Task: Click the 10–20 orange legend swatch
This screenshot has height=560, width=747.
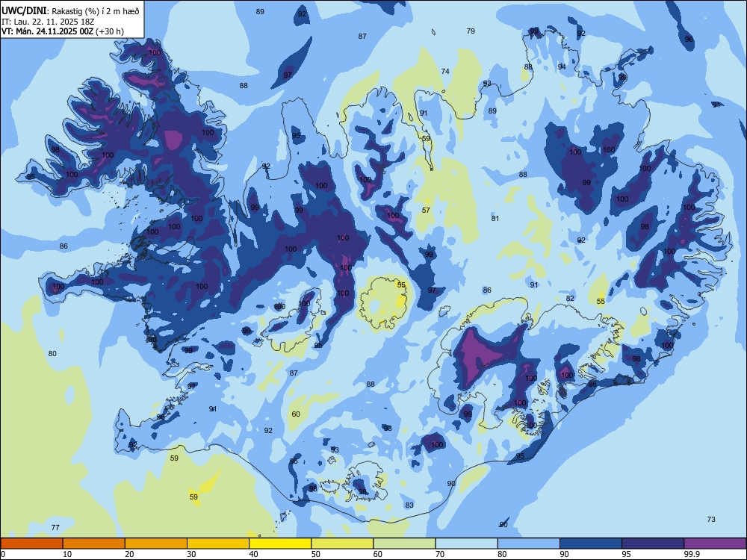Action: [94, 544]
